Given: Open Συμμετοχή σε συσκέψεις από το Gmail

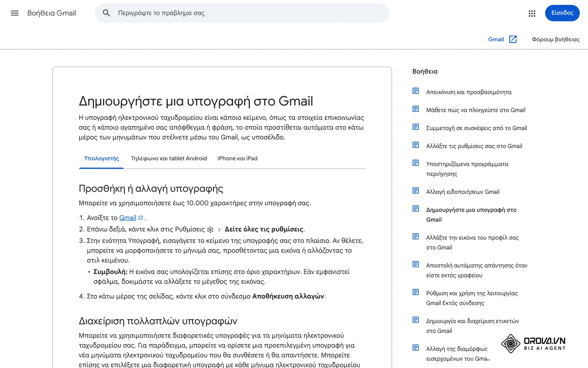Looking at the screenshot, I should [476, 128].
